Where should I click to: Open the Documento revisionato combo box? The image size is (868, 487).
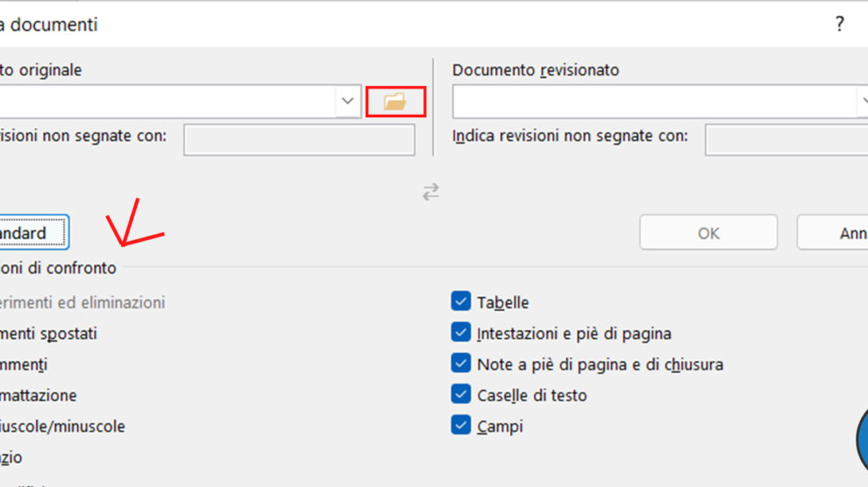click(658, 102)
